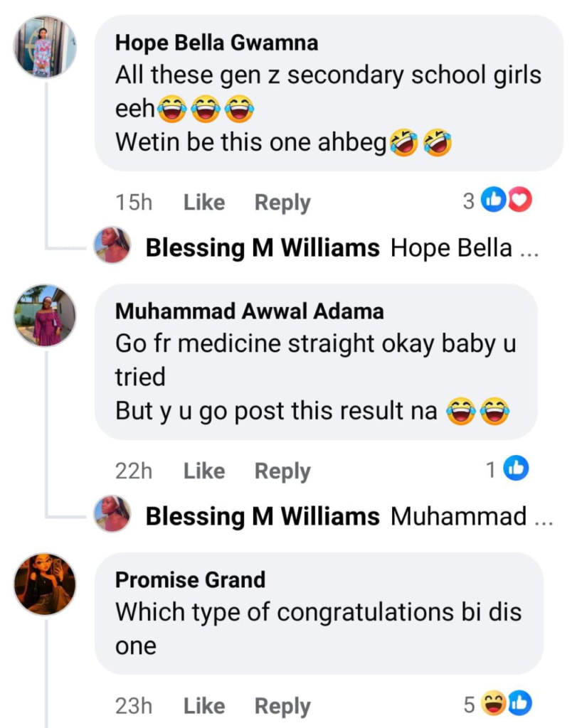Screen dimensions: 577x728
Task: Open Promise Grand's profile picture
Action: click(45, 584)
